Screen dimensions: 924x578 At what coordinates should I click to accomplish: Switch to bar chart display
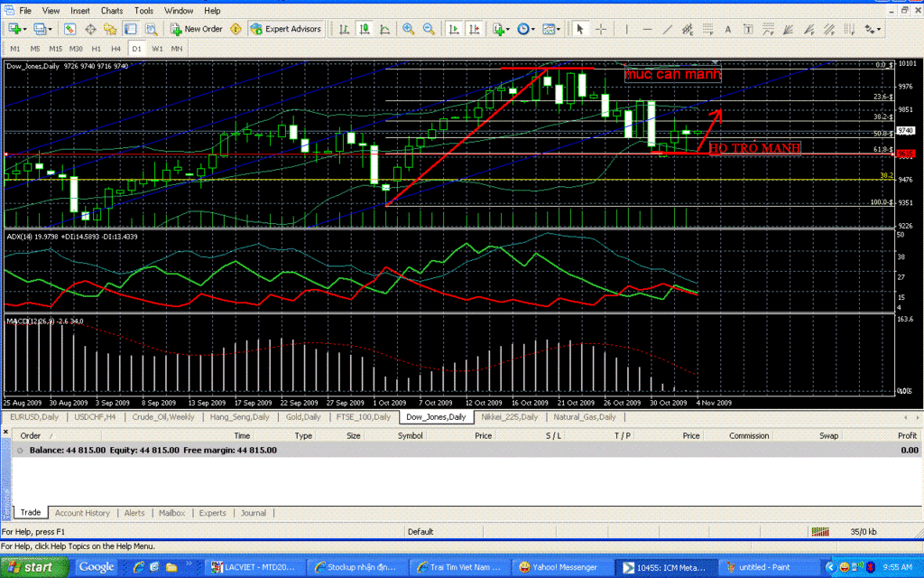tap(344, 29)
